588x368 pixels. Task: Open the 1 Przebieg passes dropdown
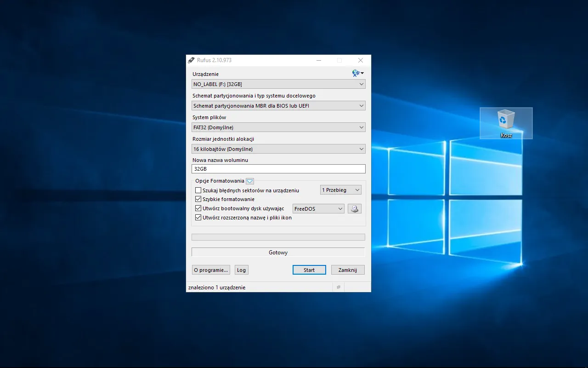[340, 190]
